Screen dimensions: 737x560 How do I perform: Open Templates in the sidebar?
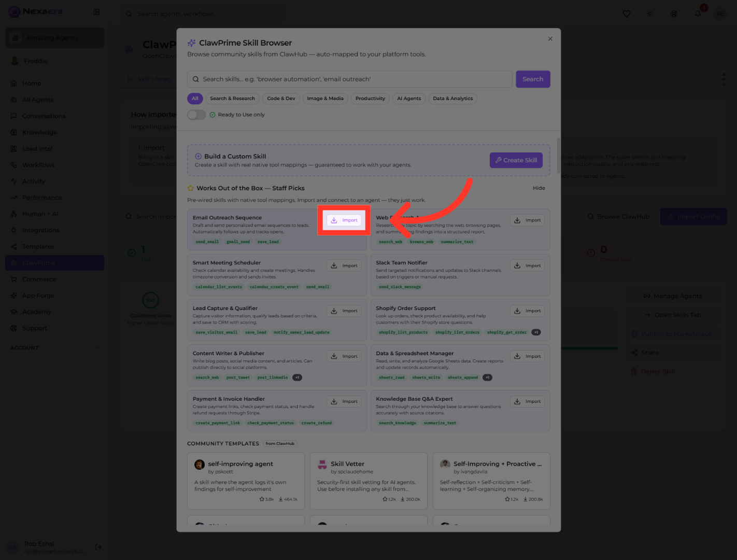(x=54, y=247)
